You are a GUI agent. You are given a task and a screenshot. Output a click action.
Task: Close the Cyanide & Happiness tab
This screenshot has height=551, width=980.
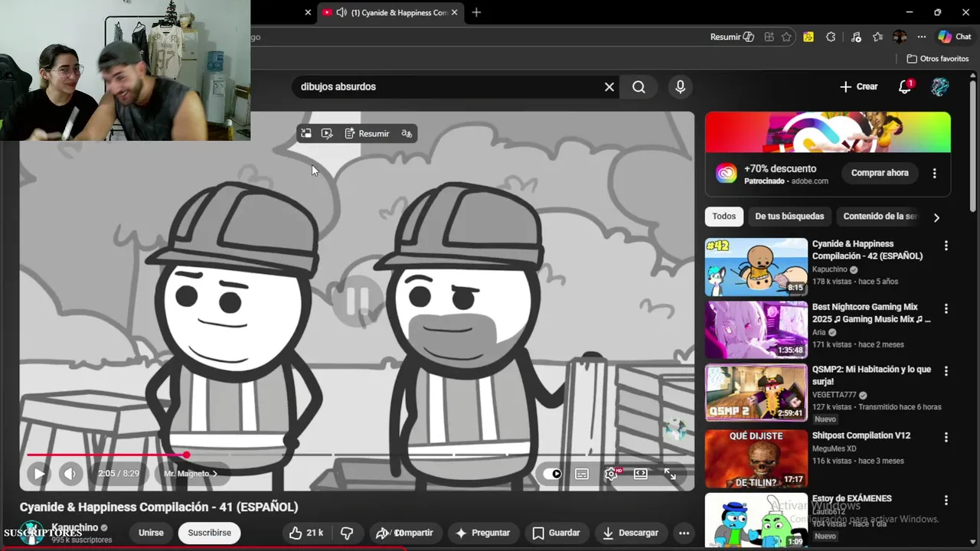click(454, 12)
